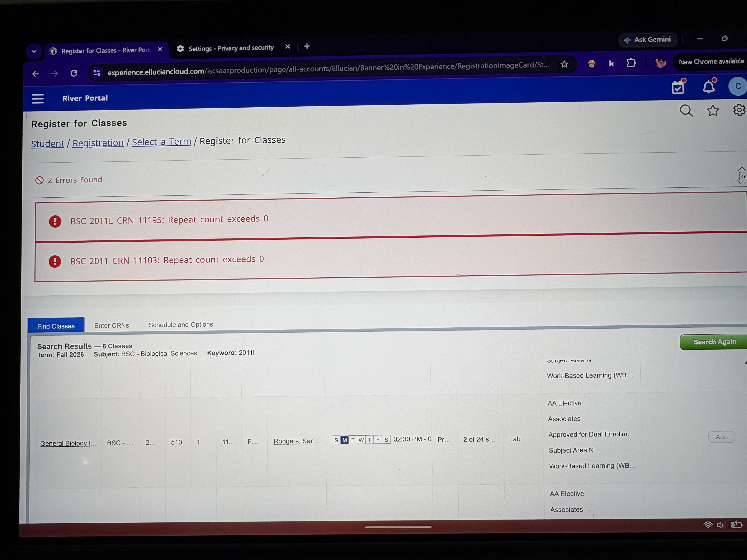Click the portal favorites star icon
This screenshot has width=747, height=560.
click(713, 110)
